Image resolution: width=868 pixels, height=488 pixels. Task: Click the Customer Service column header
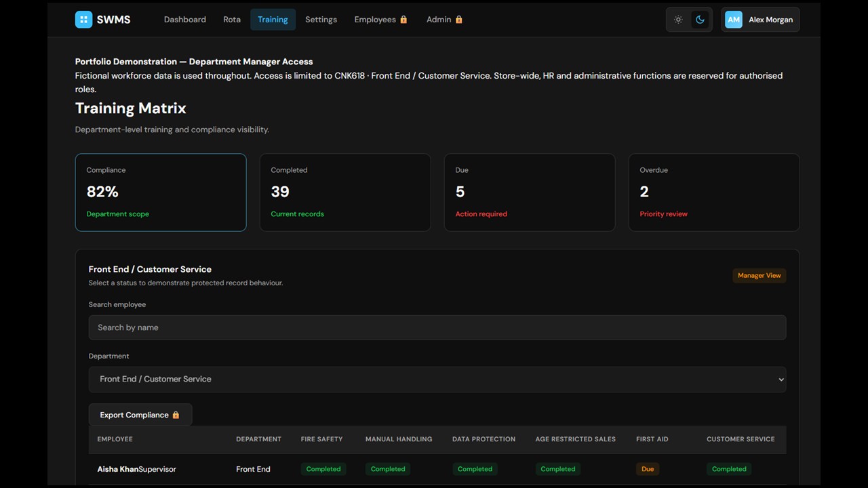coord(741,439)
